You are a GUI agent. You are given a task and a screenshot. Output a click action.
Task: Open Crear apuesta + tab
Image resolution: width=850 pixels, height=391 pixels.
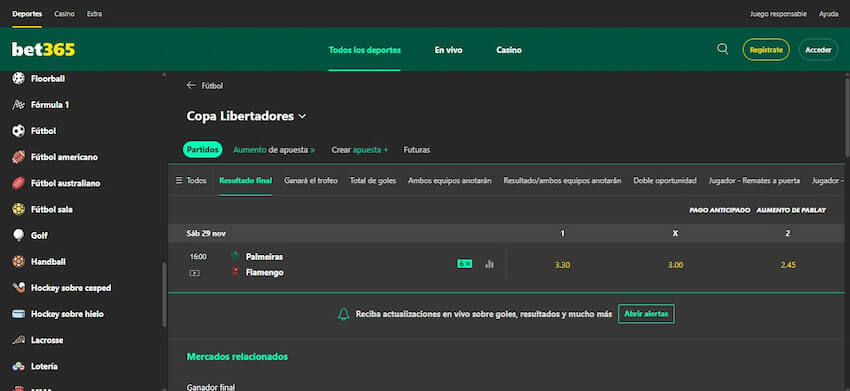point(360,150)
